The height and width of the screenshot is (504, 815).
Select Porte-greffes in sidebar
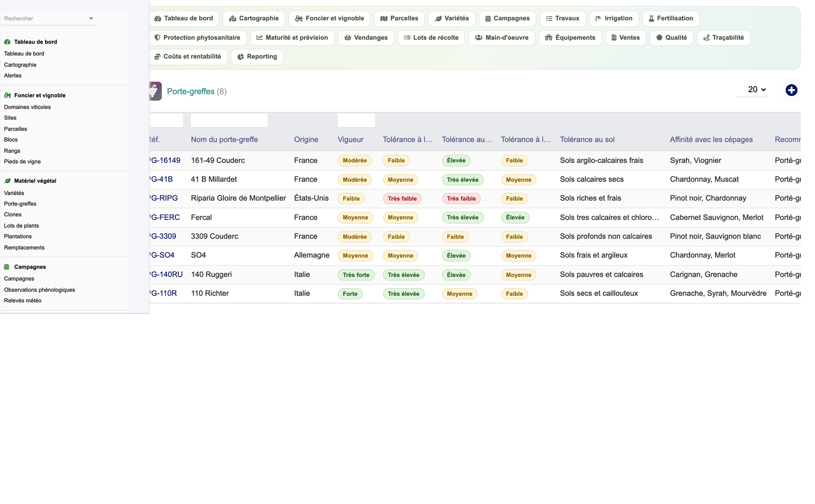(x=20, y=204)
